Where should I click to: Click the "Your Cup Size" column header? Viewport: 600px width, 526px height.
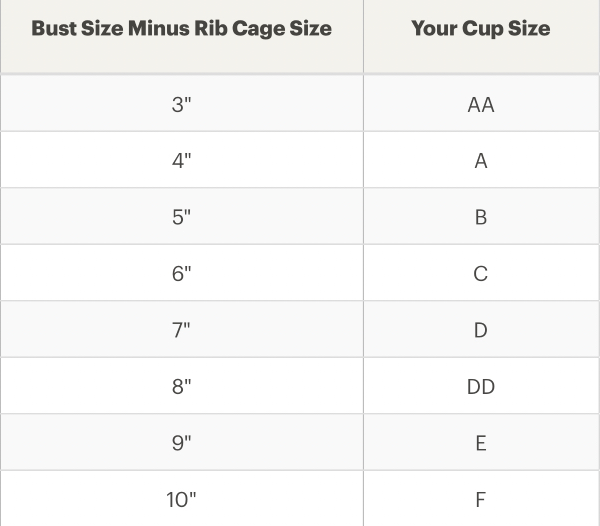click(480, 28)
